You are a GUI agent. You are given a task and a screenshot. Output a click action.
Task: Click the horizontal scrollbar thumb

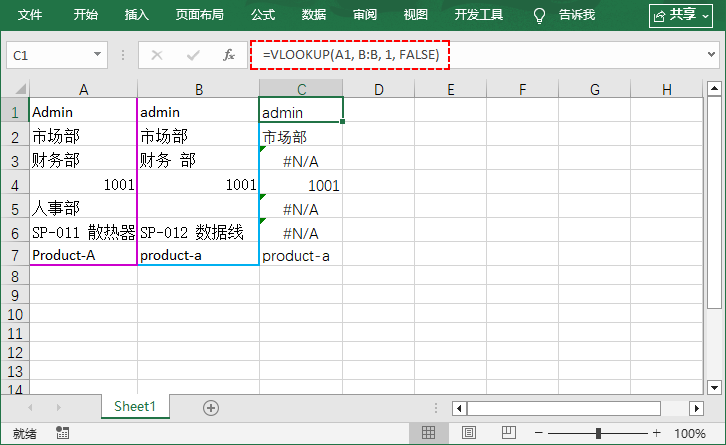(564, 408)
